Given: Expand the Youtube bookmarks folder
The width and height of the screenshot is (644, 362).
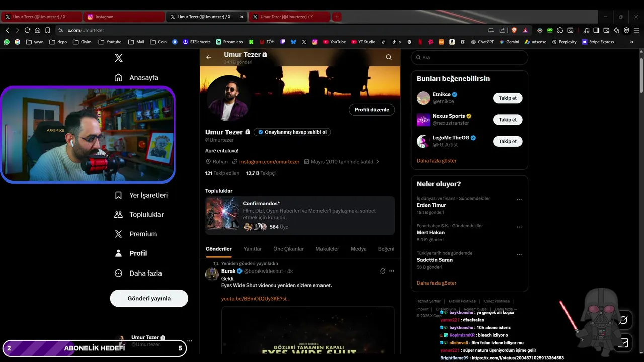Looking at the screenshot, I should (110, 42).
